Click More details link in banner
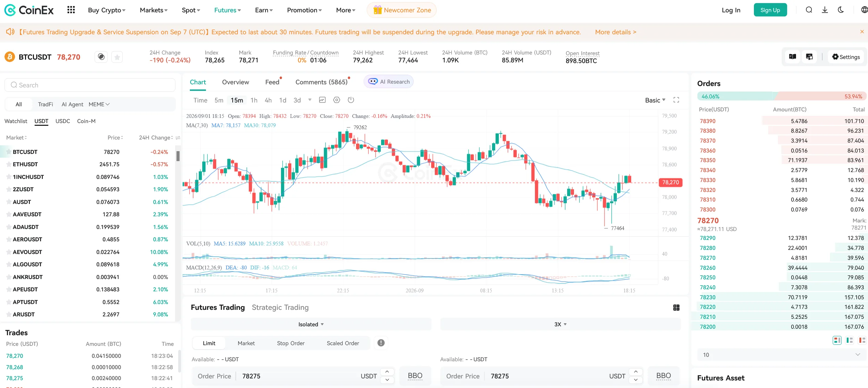 [615, 32]
